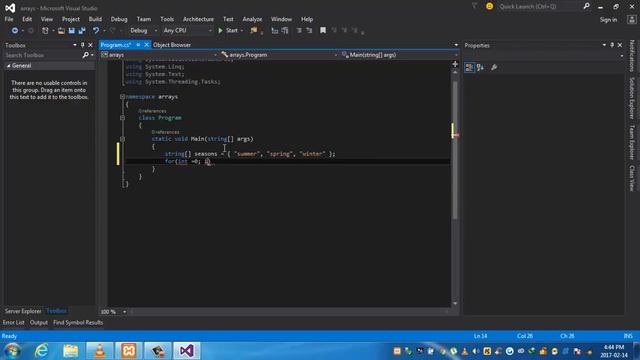Image resolution: width=640 pixels, height=360 pixels.
Task: Click the editor scroll down arrow
Action: (x=455, y=304)
